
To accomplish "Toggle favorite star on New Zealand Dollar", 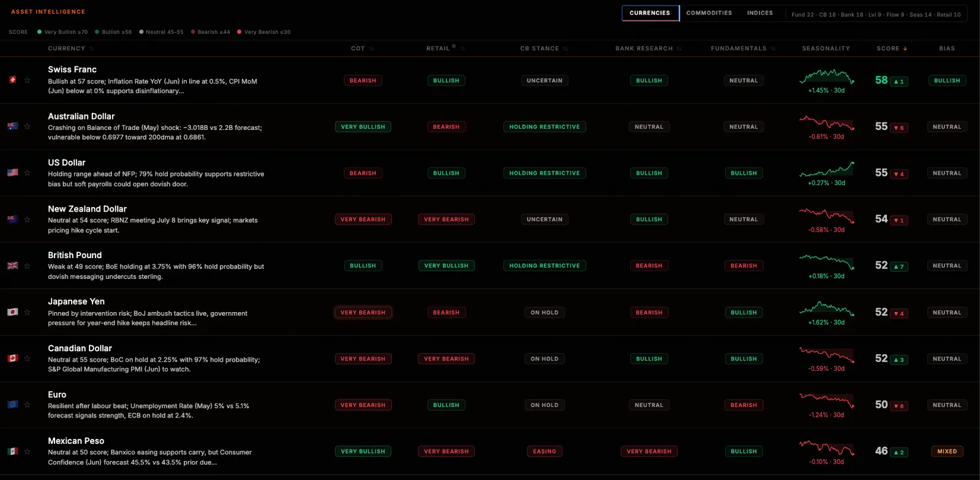I will coord(27,219).
